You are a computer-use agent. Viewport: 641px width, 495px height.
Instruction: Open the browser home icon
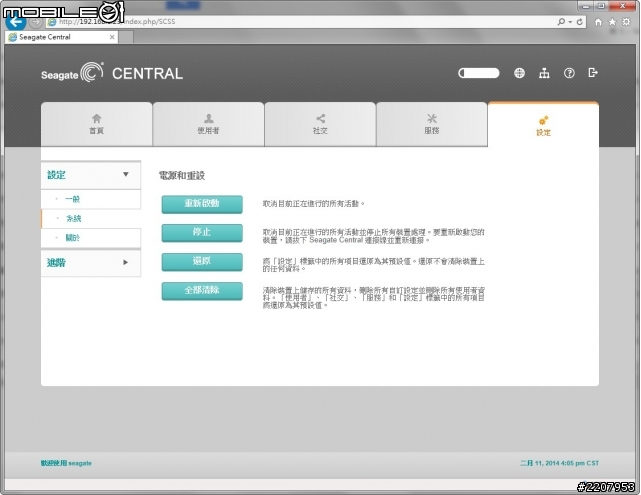click(598, 22)
